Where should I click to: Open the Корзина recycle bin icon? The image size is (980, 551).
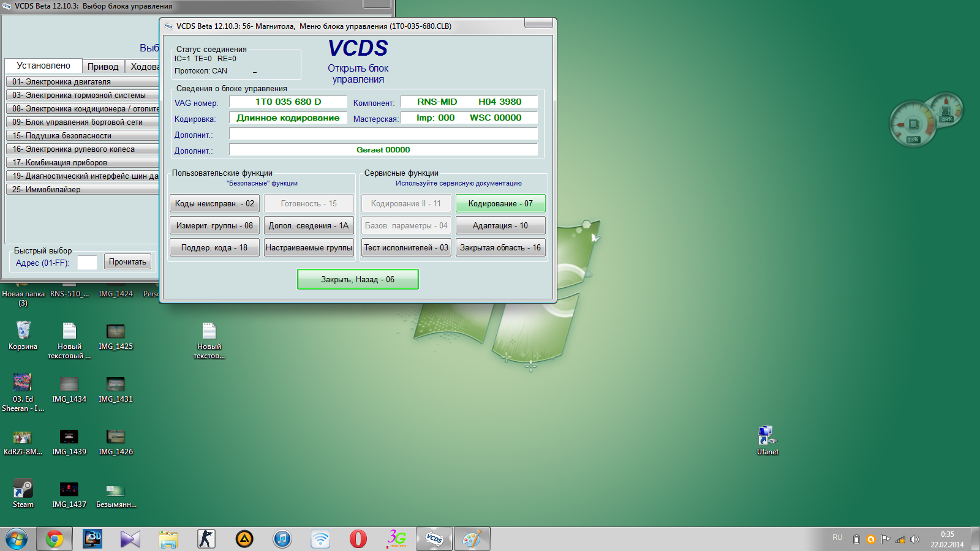pos(23,331)
